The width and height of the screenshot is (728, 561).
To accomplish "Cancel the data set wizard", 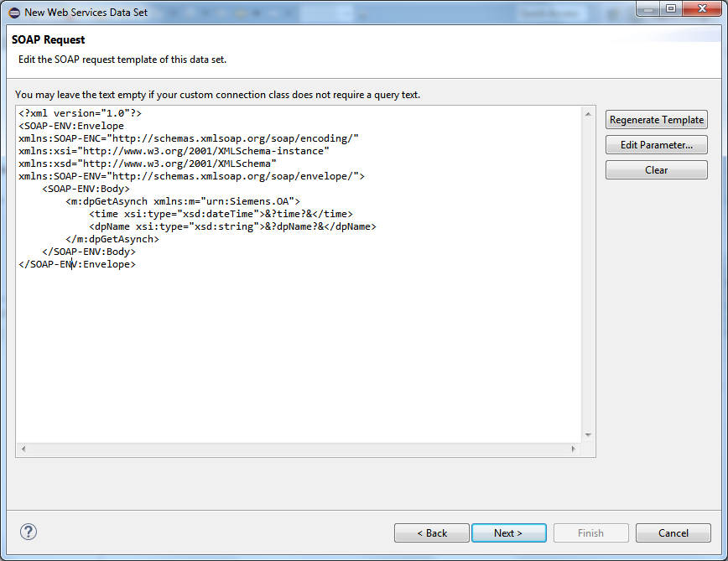I will (x=673, y=532).
